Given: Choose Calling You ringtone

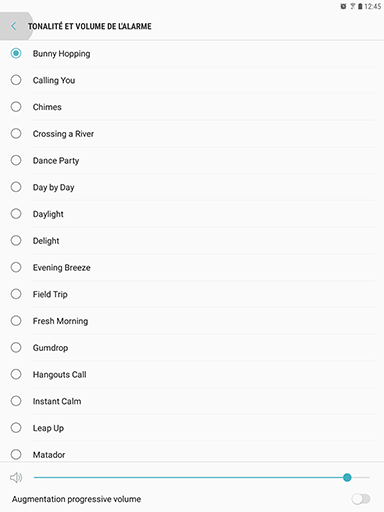Looking at the screenshot, I should click(x=192, y=80).
